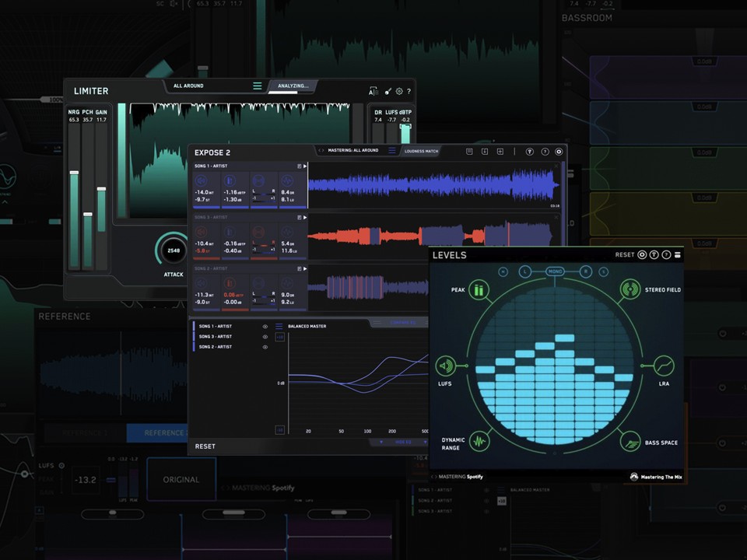Click the Song 1 blue waveform
This screenshot has height=560, width=747.
click(433, 185)
